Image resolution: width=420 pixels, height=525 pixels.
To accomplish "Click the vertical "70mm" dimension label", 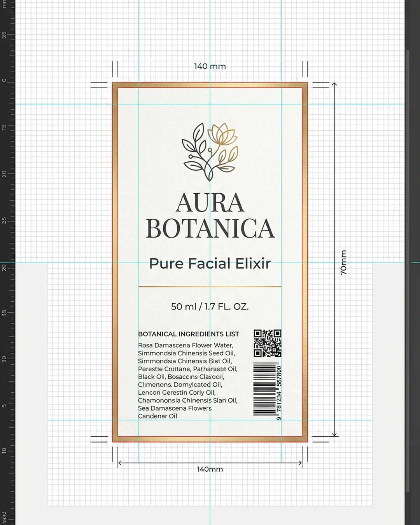I will pyautogui.click(x=343, y=262).
